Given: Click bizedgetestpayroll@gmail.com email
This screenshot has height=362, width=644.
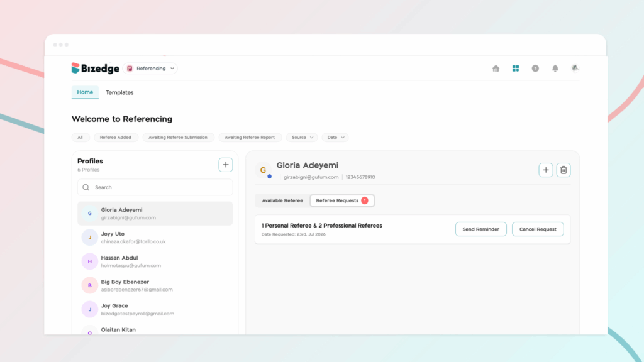Looking at the screenshot, I should pos(138,314).
